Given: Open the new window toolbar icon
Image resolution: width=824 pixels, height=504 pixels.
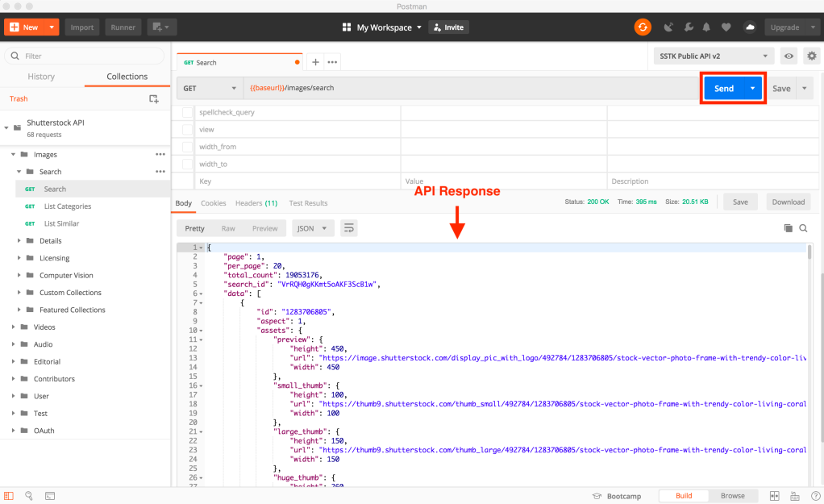Looking at the screenshot, I should point(160,27).
